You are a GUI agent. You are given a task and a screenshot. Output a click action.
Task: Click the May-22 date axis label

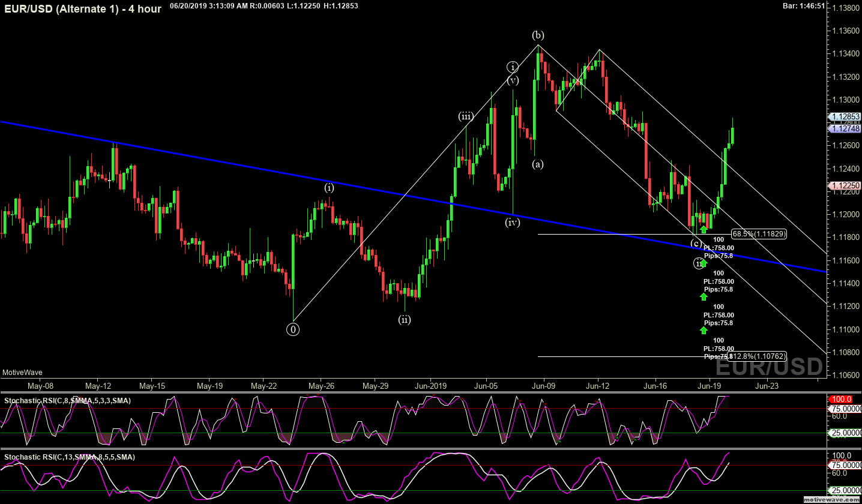click(264, 386)
